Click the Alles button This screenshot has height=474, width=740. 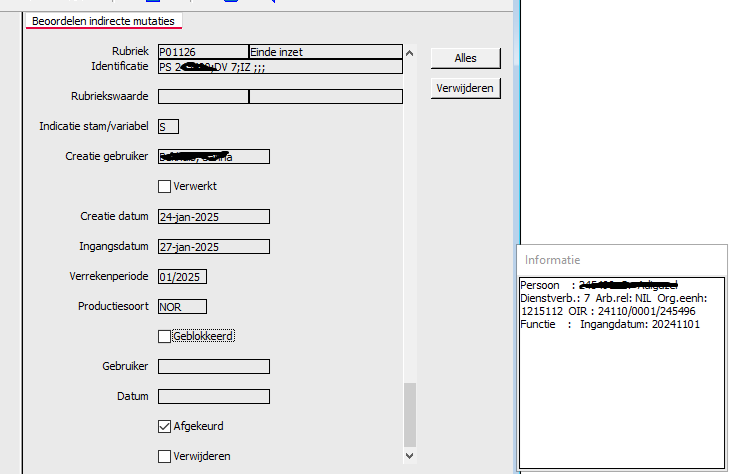[465, 58]
